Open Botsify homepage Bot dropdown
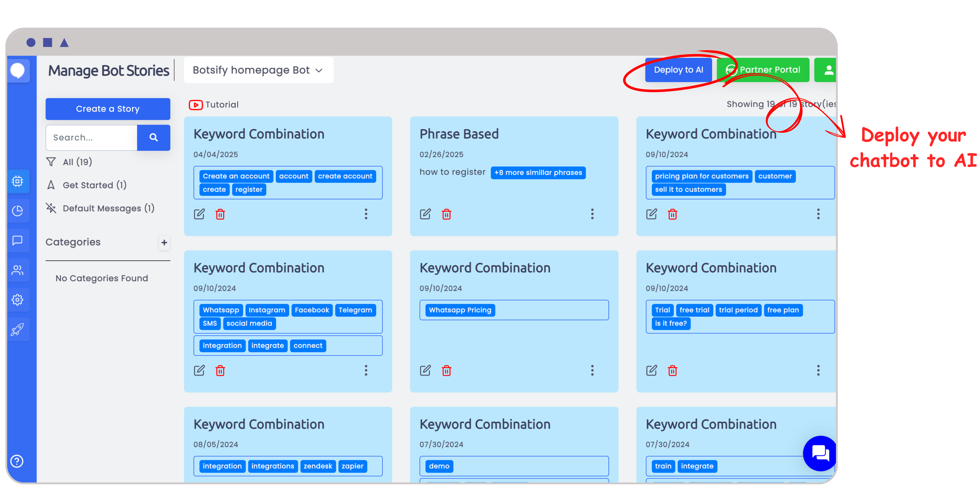The image size is (980, 495). 258,70
